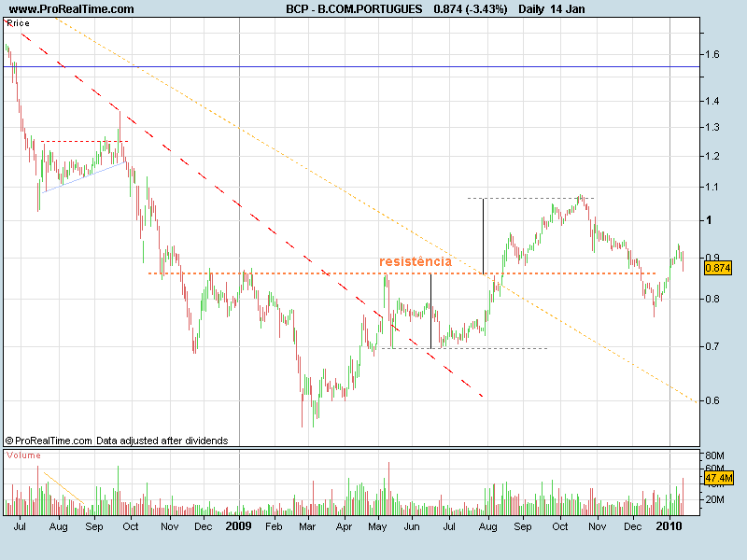
Task: Click the Dec label before 2010
Action: 633,526
